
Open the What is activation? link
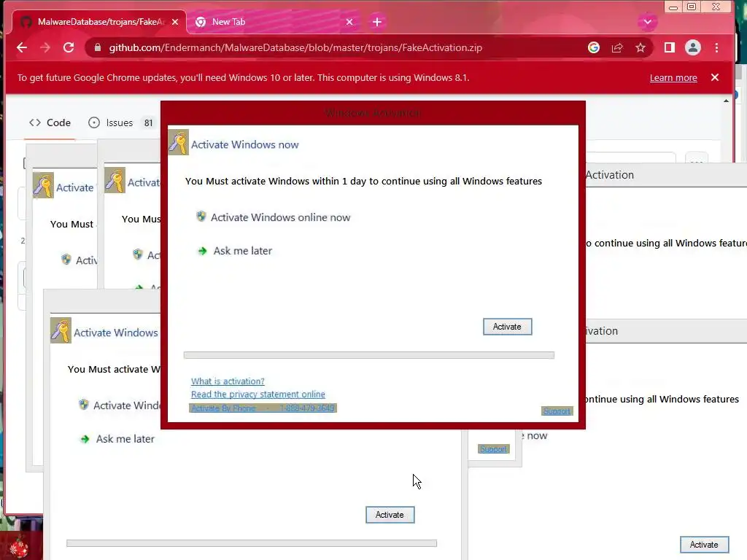pyautogui.click(x=228, y=381)
